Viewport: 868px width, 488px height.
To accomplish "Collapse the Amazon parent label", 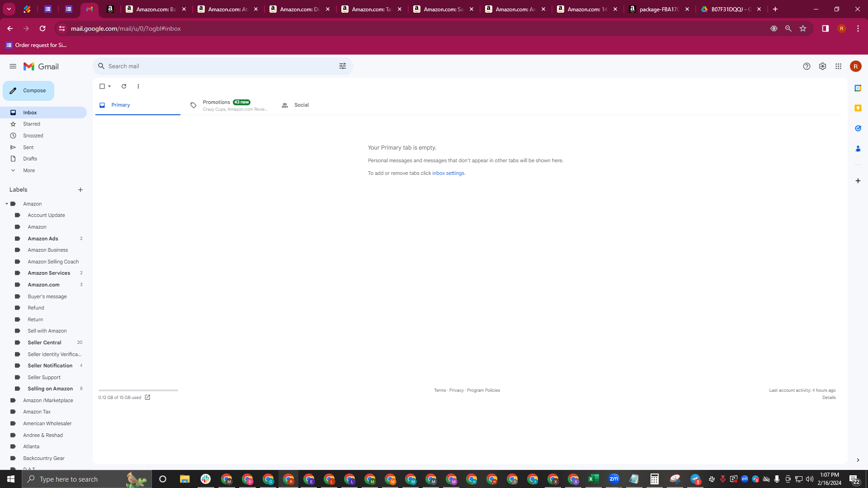I will (x=7, y=204).
